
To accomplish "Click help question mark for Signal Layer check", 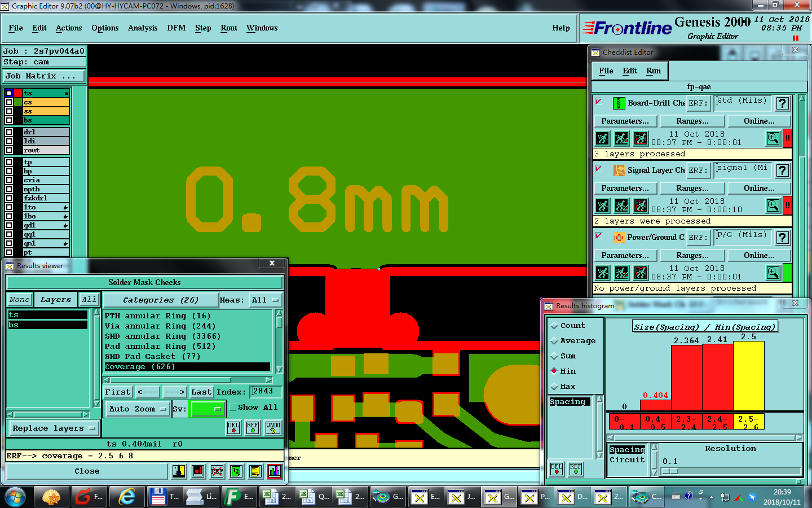I will [x=782, y=170].
